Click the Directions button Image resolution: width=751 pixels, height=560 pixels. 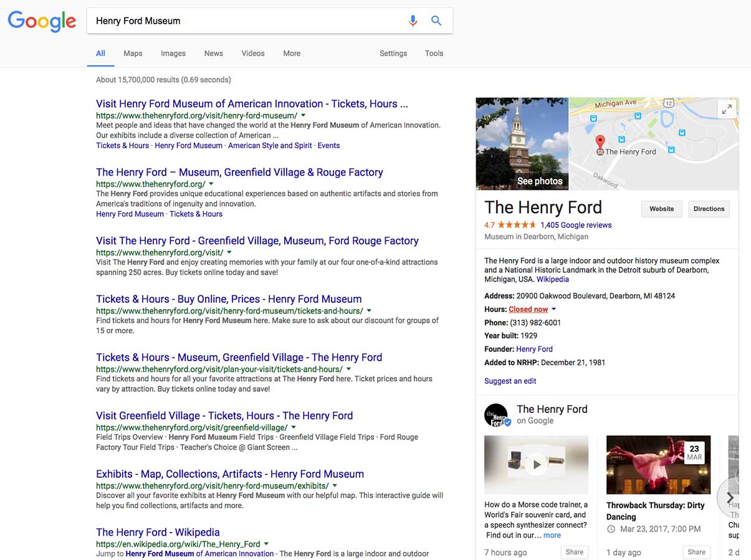click(x=709, y=209)
